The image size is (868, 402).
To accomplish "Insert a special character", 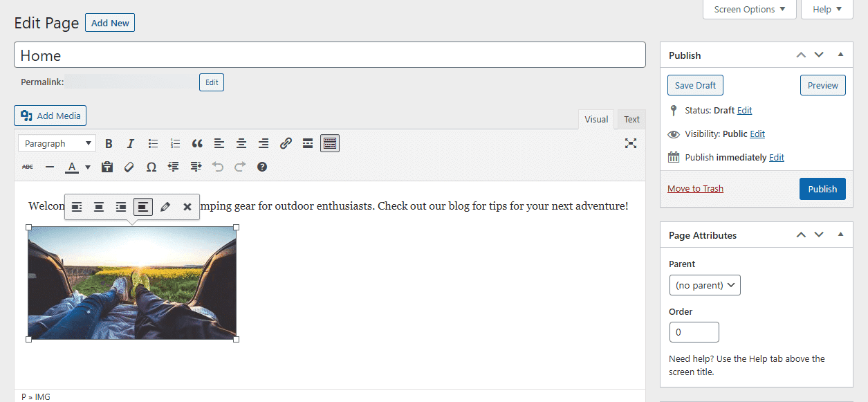I will (151, 167).
